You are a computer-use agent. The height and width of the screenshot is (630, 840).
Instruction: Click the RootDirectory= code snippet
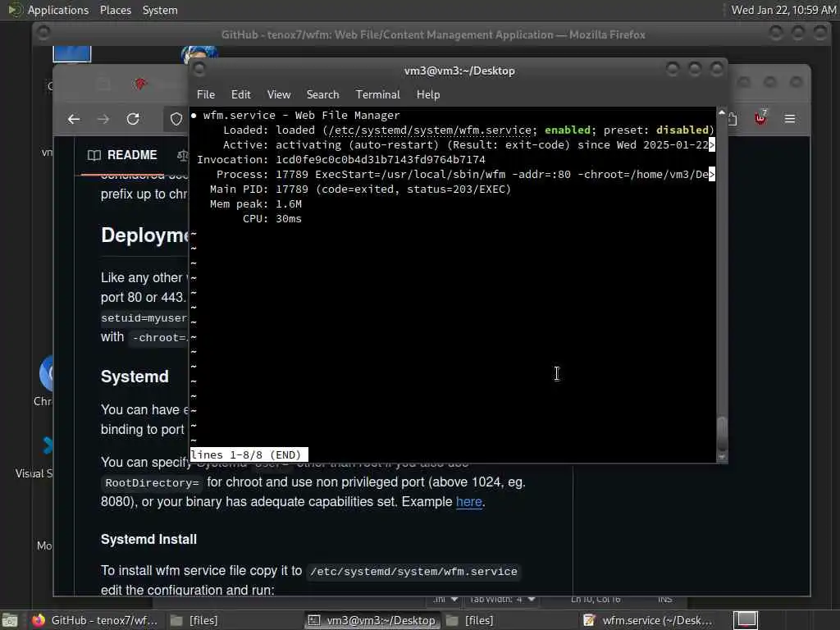pyautogui.click(x=152, y=483)
